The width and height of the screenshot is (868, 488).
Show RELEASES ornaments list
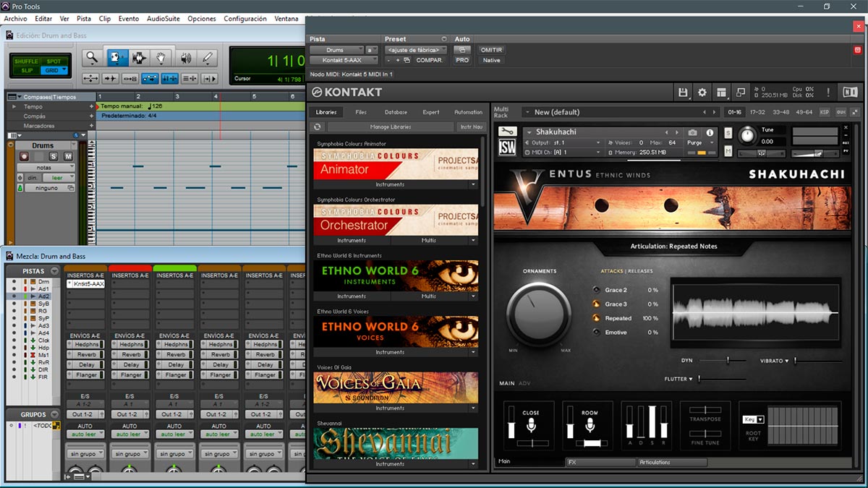click(x=640, y=272)
